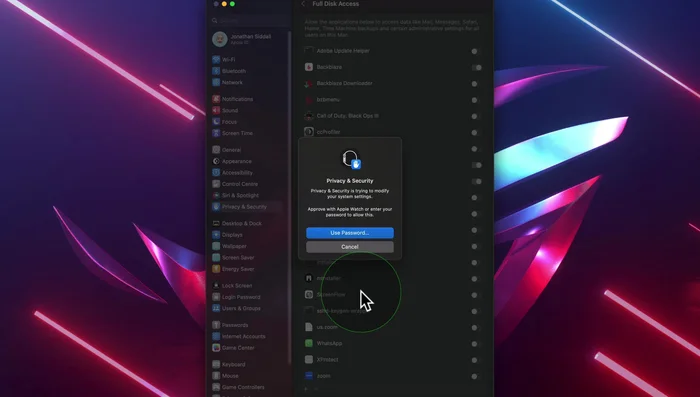Toggle Backblaze Downloader disk access
This screenshot has height=397, width=700.
[476, 84]
